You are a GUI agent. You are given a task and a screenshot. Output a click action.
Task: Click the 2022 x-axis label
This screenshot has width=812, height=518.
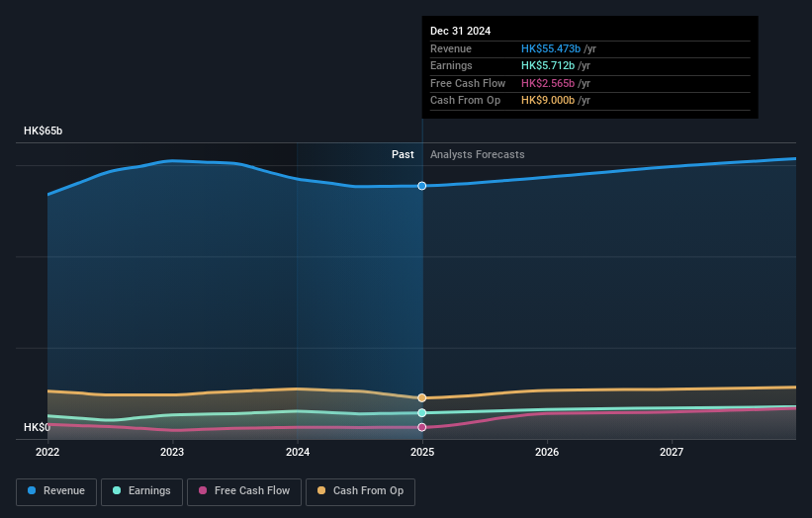pyautogui.click(x=47, y=453)
